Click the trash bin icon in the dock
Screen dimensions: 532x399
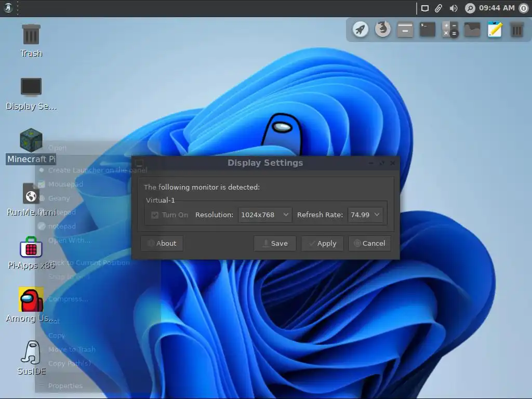pos(517,30)
